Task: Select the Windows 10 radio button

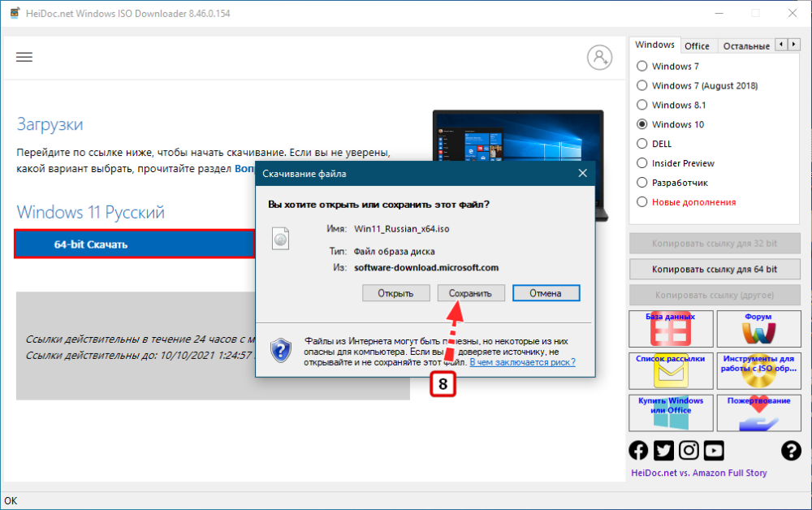Action: [x=641, y=124]
